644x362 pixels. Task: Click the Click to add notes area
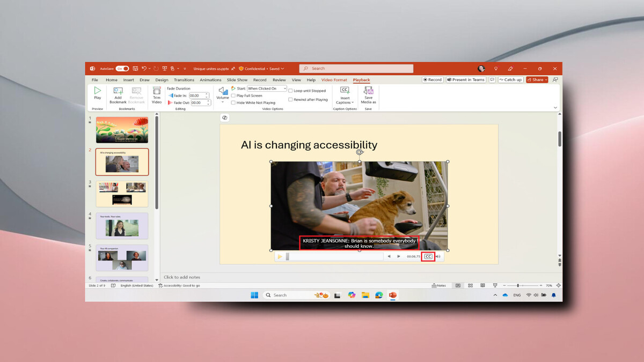(182, 277)
